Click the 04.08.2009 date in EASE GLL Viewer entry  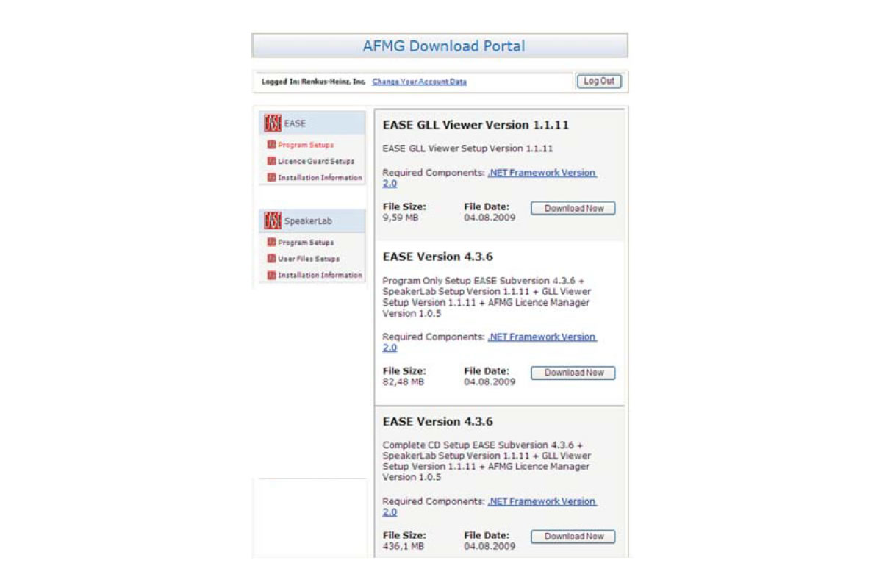[490, 218]
